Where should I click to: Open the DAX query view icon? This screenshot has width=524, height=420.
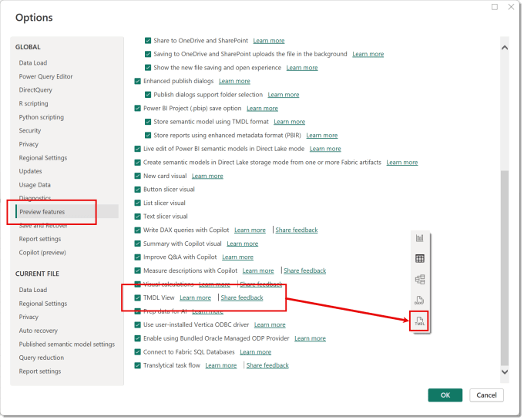[421, 301]
